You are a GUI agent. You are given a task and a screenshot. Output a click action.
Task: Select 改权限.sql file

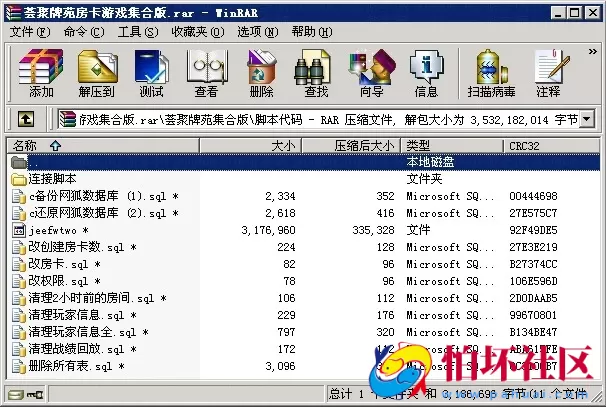65,281
